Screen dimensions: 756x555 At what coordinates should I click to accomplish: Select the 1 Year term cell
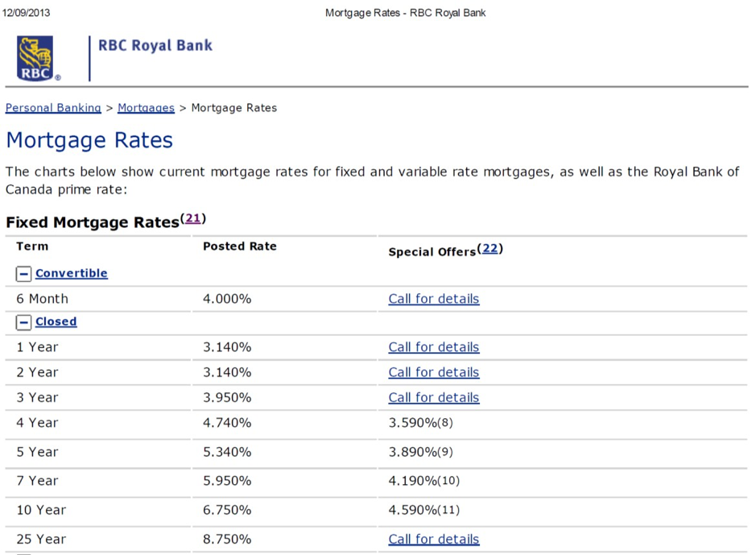tap(37, 347)
